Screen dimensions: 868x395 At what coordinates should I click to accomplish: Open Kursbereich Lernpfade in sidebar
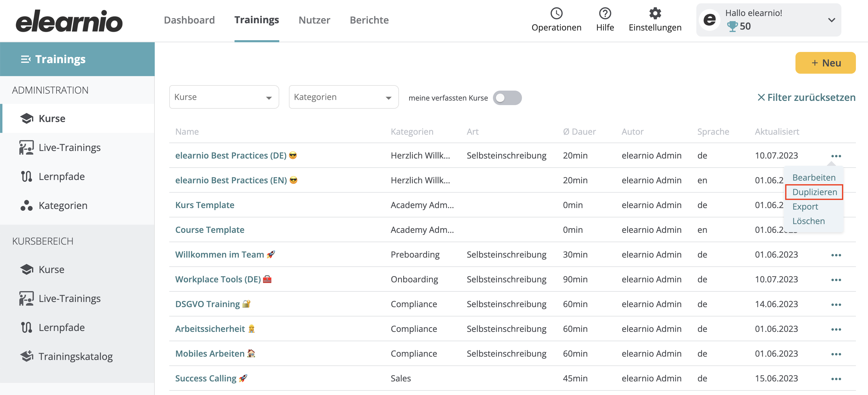click(77, 327)
